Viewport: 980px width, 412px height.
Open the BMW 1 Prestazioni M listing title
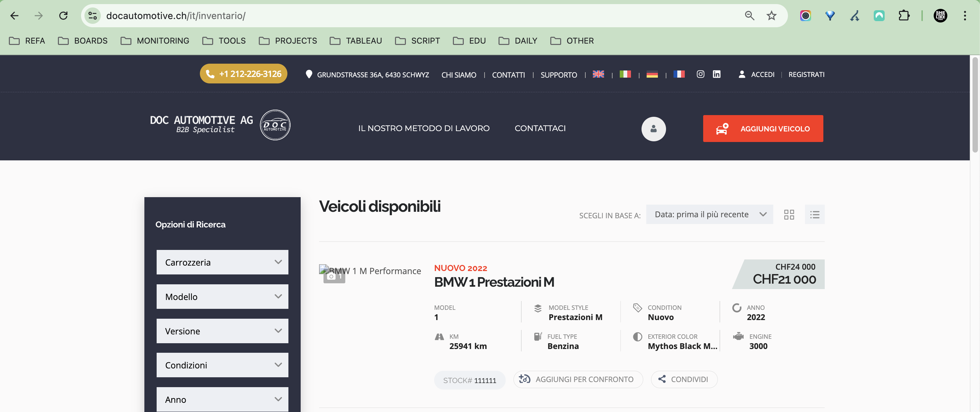pyautogui.click(x=494, y=282)
